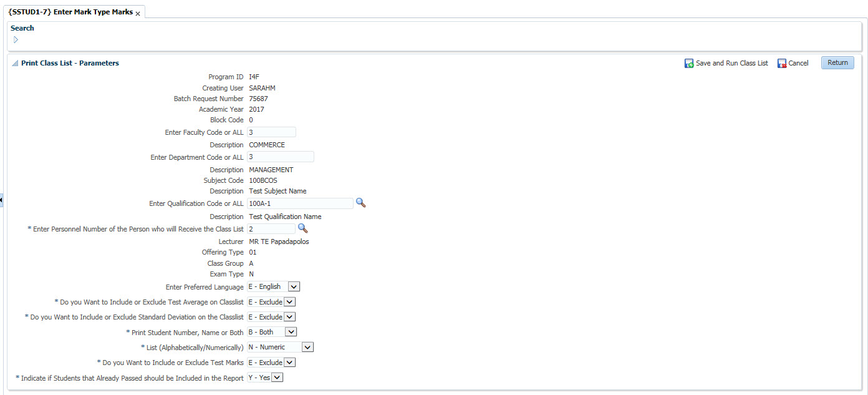Open the Include or Exclude Test Marks dropdown
The height and width of the screenshot is (395, 868).
coord(291,362)
